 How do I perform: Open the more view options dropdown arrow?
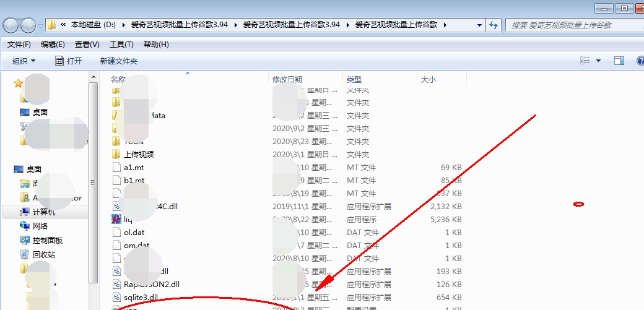coord(598,61)
